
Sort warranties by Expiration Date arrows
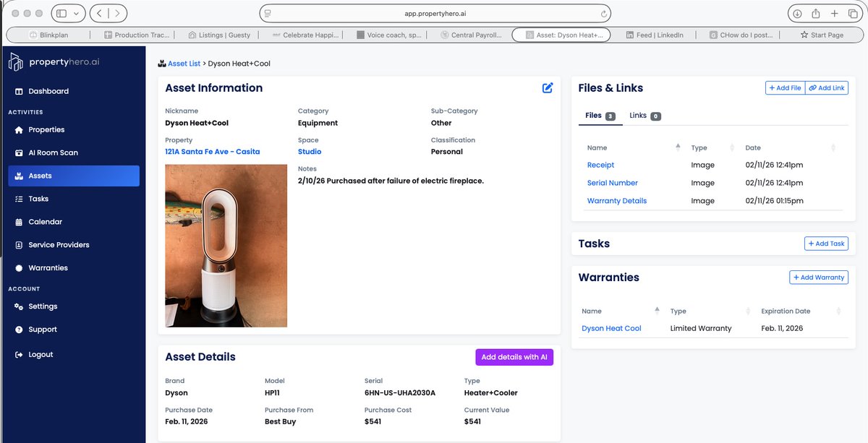838,311
